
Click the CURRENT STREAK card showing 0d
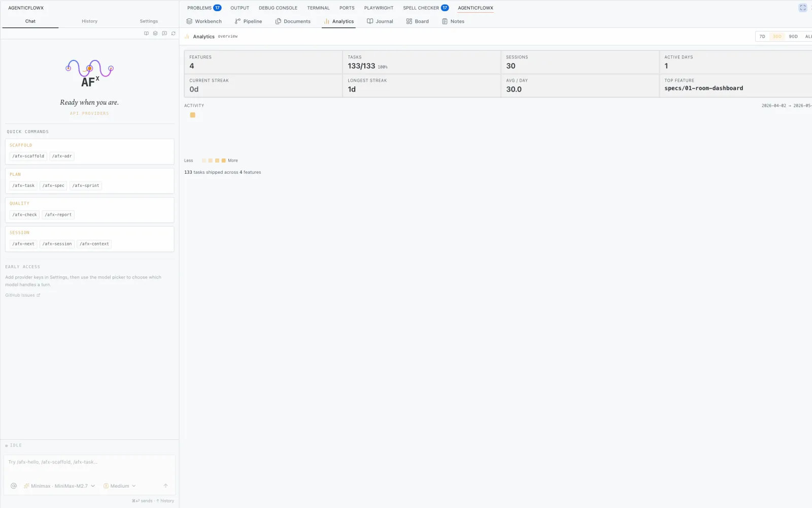coord(263,85)
